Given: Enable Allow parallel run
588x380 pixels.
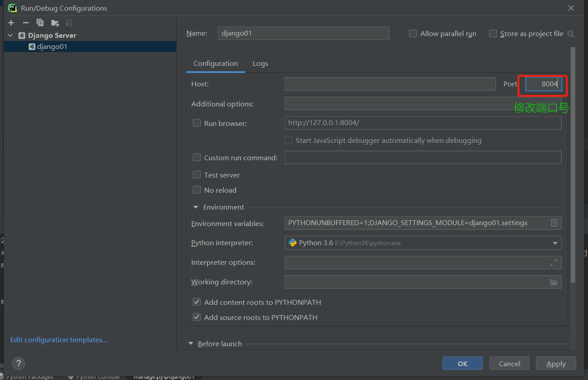Looking at the screenshot, I should point(413,34).
